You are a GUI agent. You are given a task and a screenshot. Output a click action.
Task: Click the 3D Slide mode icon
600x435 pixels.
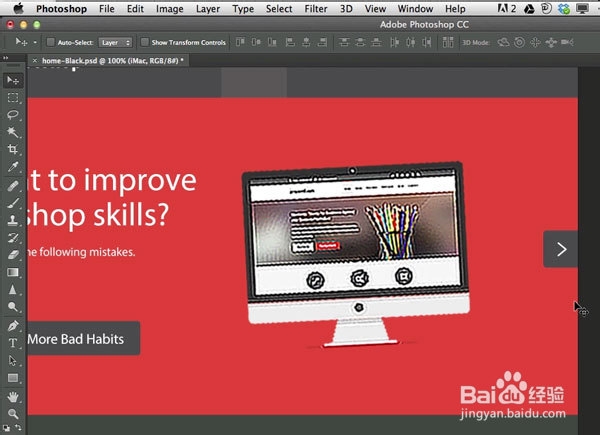551,42
